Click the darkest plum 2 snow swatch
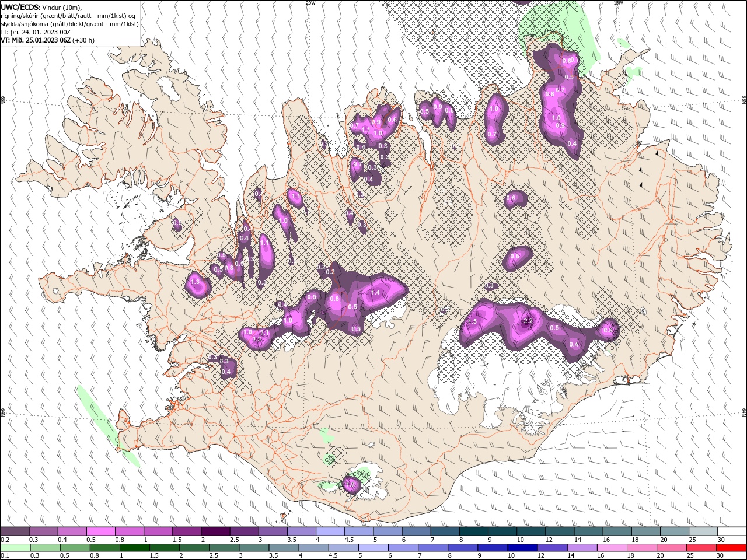The height and width of the screenshot is (560, 747). tap(215, 531)
